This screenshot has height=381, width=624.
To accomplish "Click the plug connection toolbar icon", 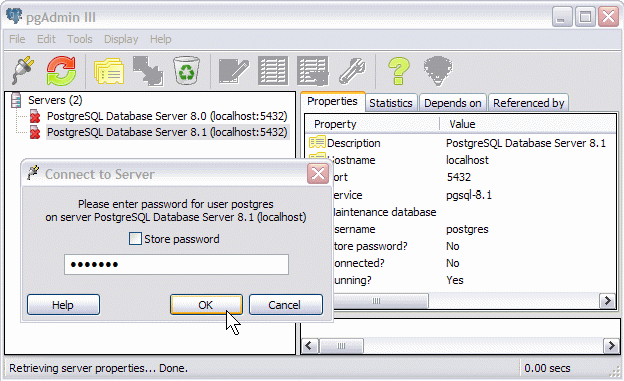I will (23, 70).
